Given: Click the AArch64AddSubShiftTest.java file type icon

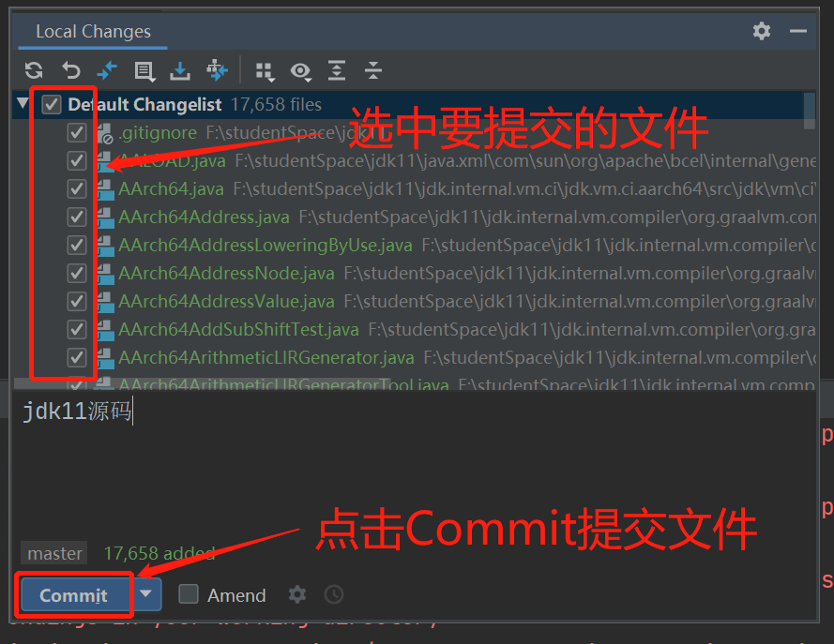Looking at the screenshot, I should (x=105, y=330).
